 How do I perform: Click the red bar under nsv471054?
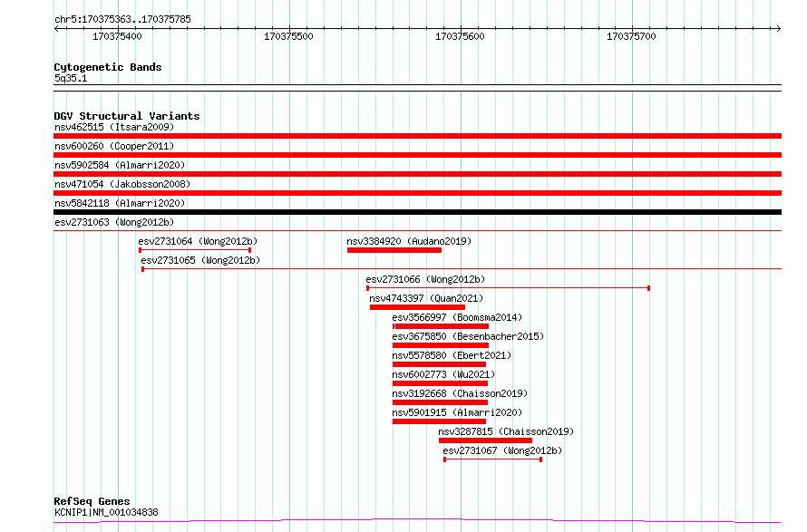[417, 193]
